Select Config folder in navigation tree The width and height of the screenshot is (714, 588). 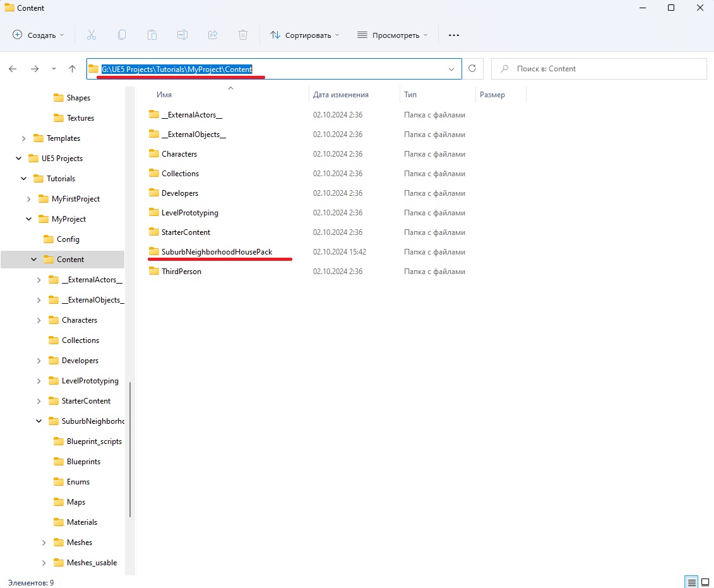68,239
